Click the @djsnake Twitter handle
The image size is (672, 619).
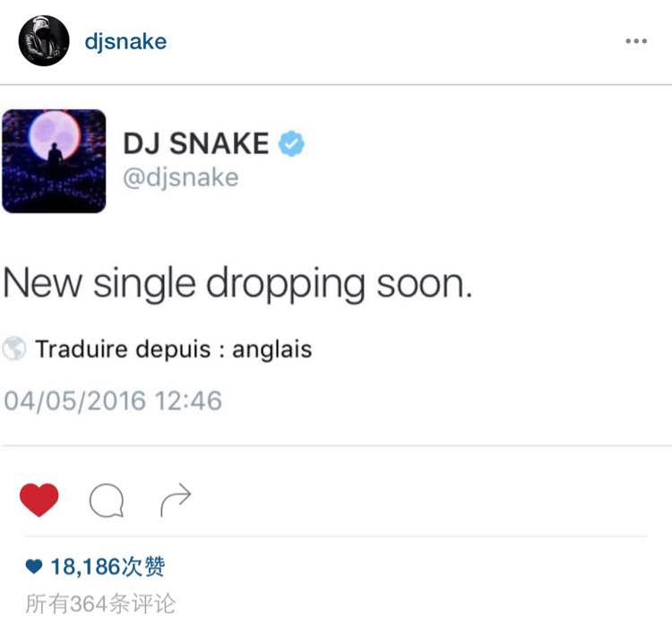[x=180, y=177]
